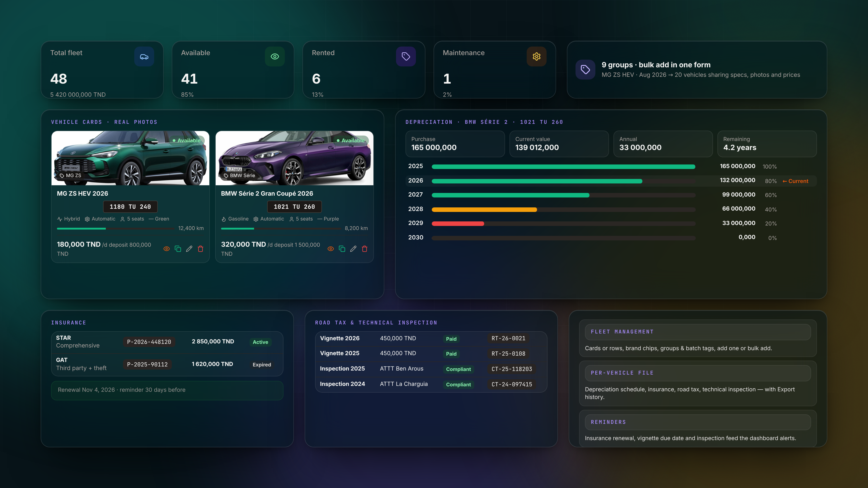Image resolution: width=868 pixels, height=488 pixels.
Task: Click the 1 620,000 TND GAT premium
Action: click(212, 364)
